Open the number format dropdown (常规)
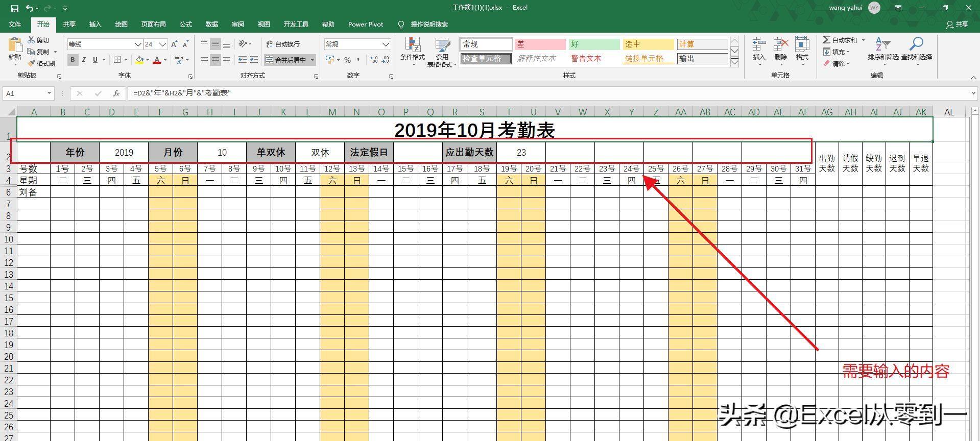The height and width of the screenshot is (441, 980). (386, 44)
